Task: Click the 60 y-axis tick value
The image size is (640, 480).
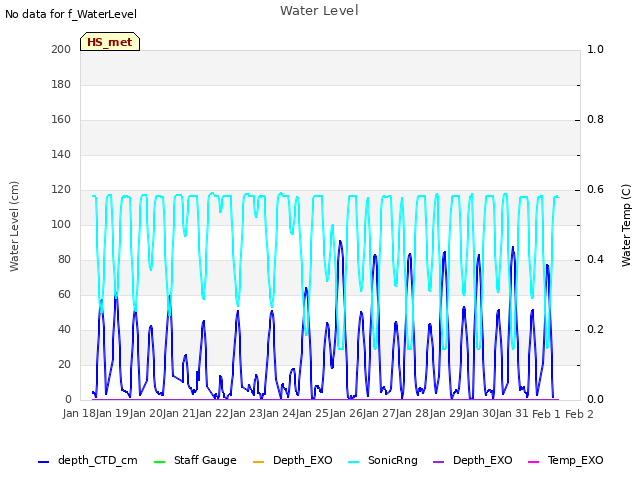Action: coord(64,294)
